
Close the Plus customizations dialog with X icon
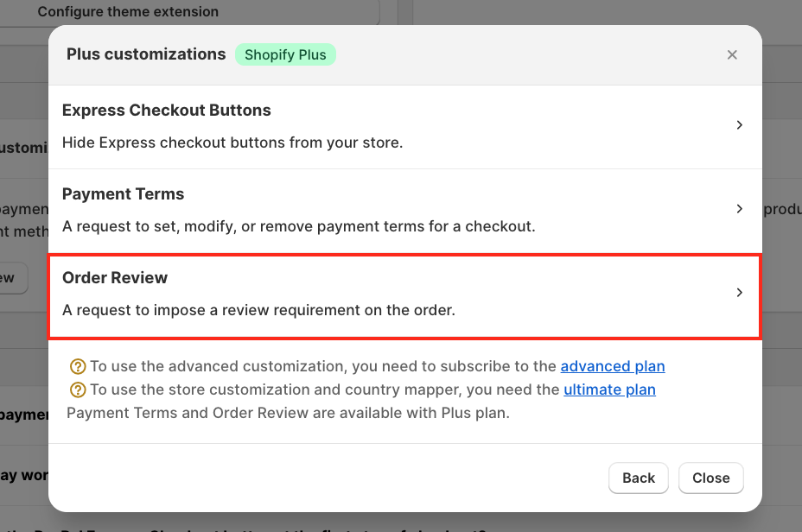[732, 54]
